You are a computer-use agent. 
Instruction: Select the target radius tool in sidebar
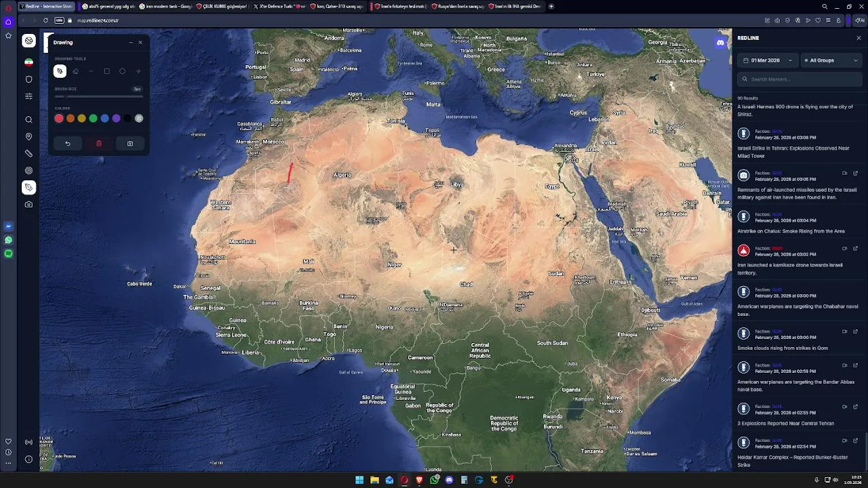point(28,171)
